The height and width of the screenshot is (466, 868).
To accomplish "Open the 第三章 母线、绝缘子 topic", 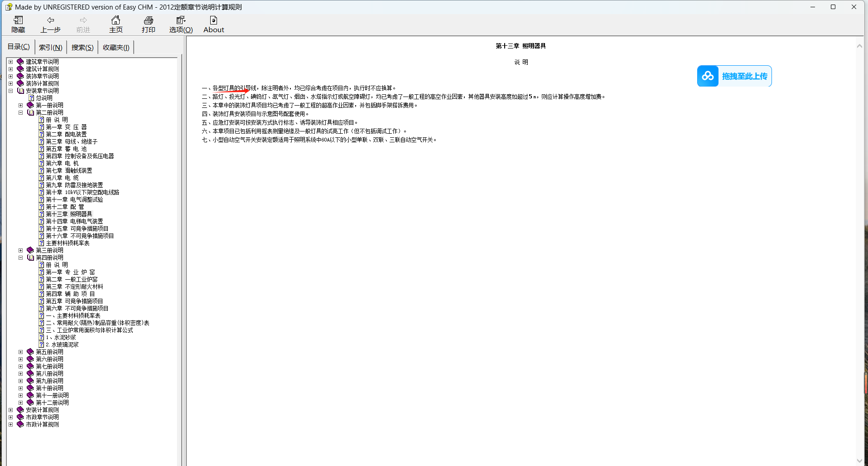I will [x=72, y=141].
